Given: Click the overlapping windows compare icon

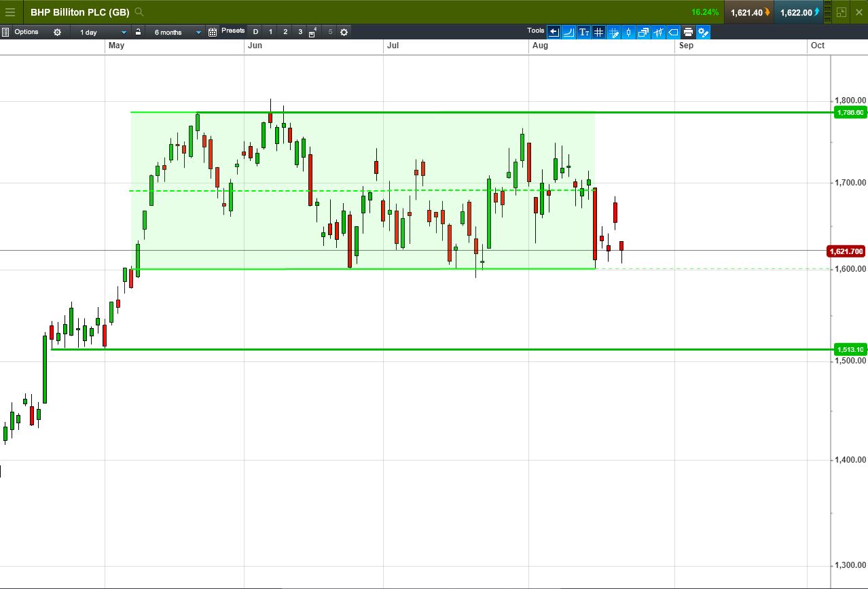Looking at the screenshot, I should point(643,32).
